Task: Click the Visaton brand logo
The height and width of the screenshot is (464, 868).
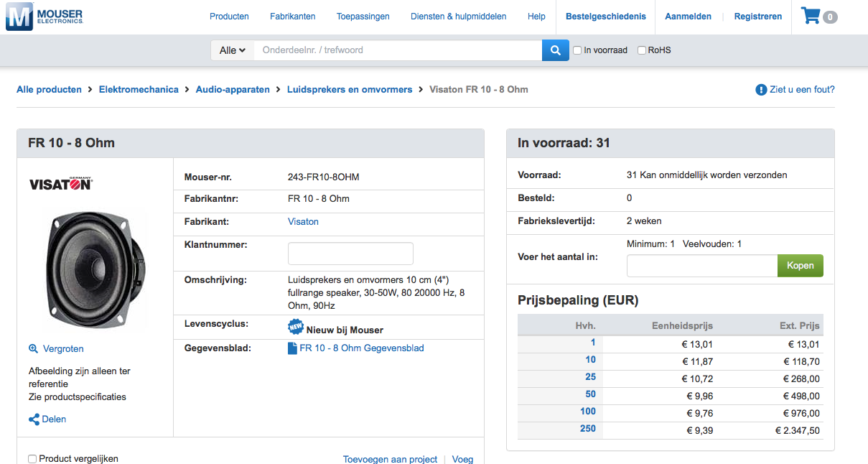Action: [61, 184]
